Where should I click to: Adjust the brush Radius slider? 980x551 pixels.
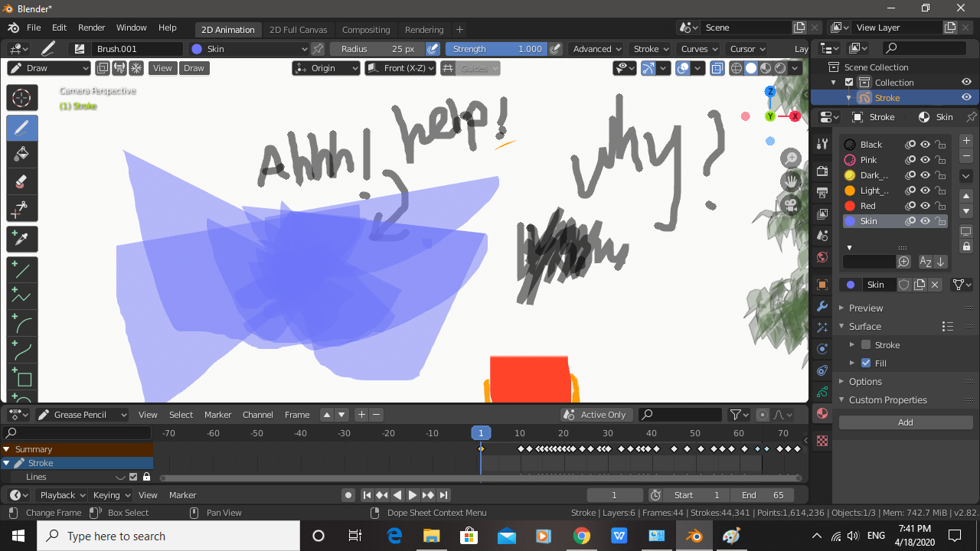point(377,49)
